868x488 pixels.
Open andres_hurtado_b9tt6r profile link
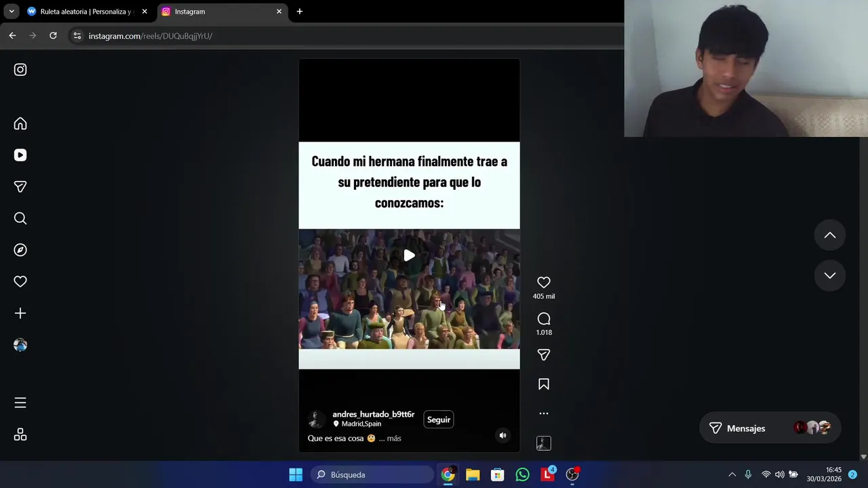373,414
